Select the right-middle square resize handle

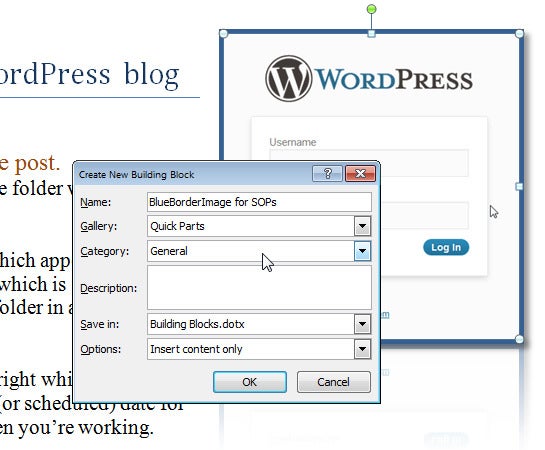pos(519,187)
